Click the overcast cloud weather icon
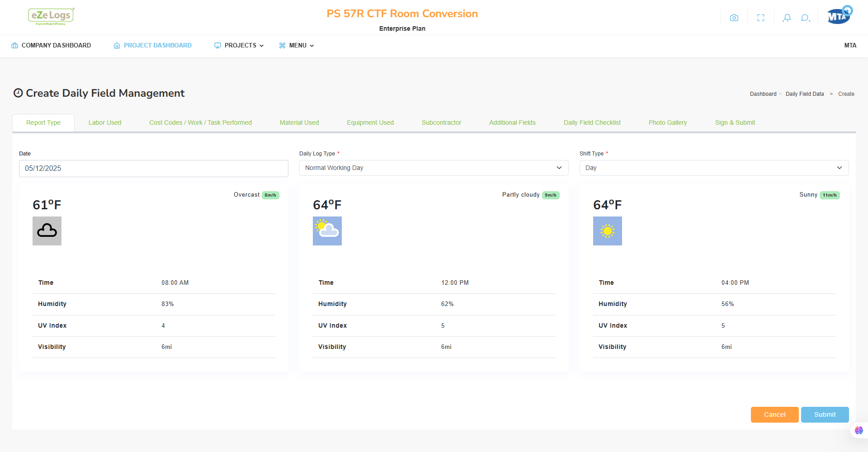This screenshot has height=452, width=868. click(x=47, y=231)
